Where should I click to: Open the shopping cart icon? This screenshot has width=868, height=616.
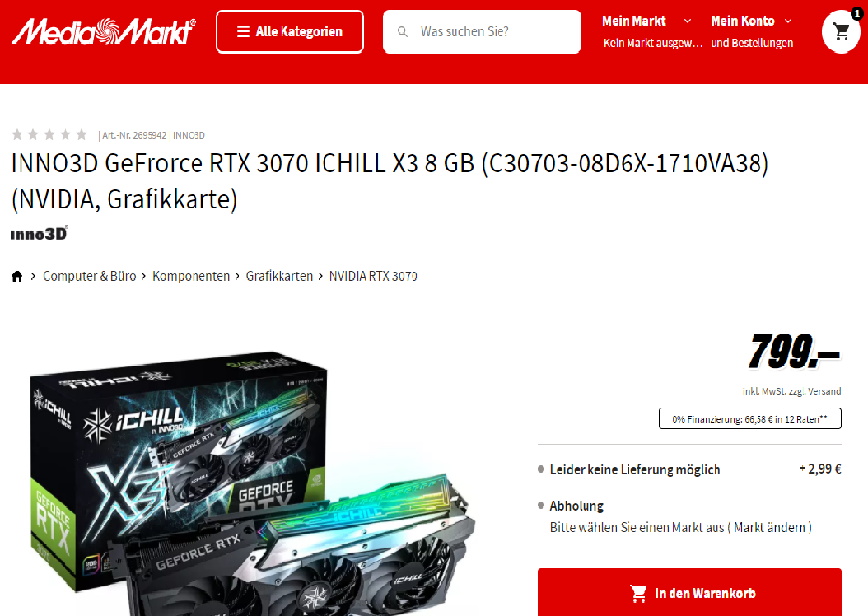click(x=841, y=31)
